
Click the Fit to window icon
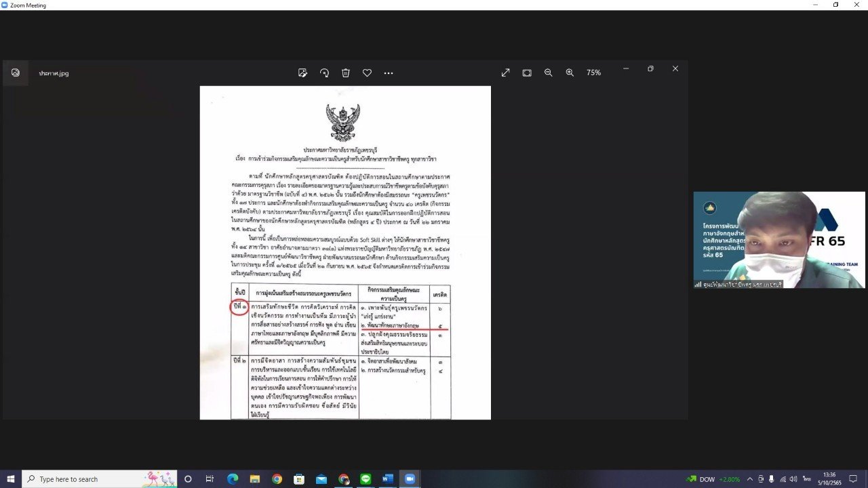pyautogui.click(x=527, y=73)
